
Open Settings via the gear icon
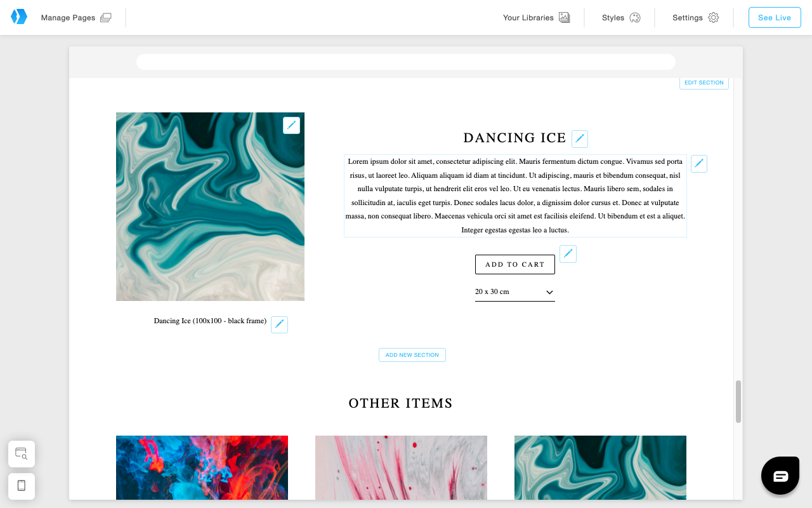713,18
